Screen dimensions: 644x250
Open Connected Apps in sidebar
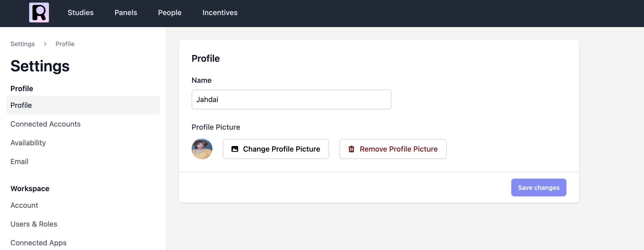click(x=39, y=243)
